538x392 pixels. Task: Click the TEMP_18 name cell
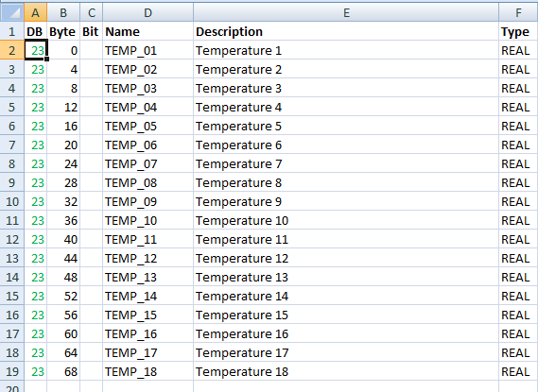(x=148, y=371)
